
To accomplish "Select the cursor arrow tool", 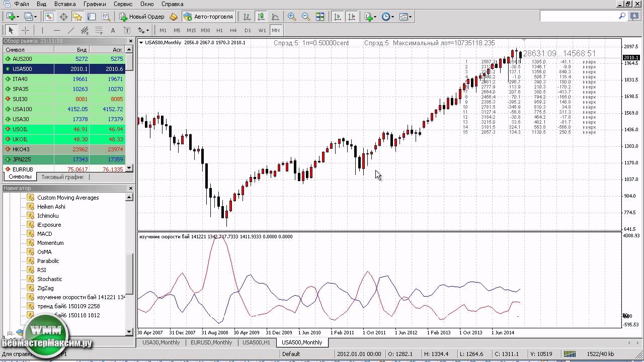I will (x=11, y=30).
